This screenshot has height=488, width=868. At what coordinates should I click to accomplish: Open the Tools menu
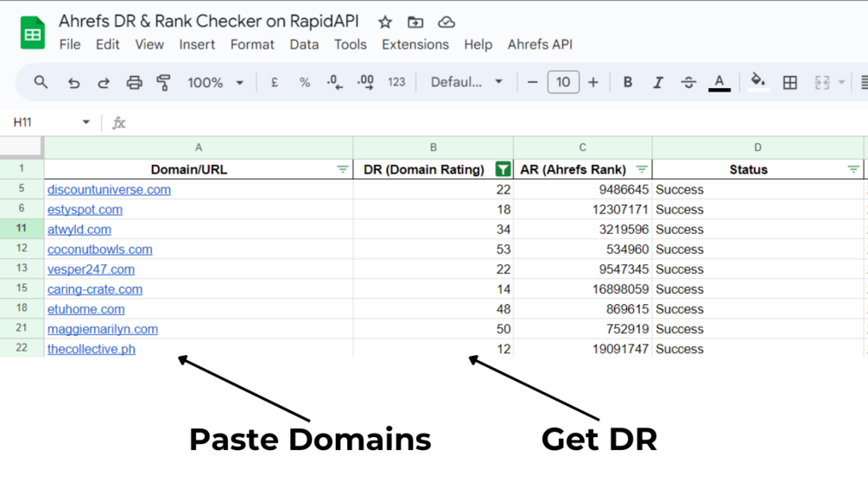click(x=350, y=44)
